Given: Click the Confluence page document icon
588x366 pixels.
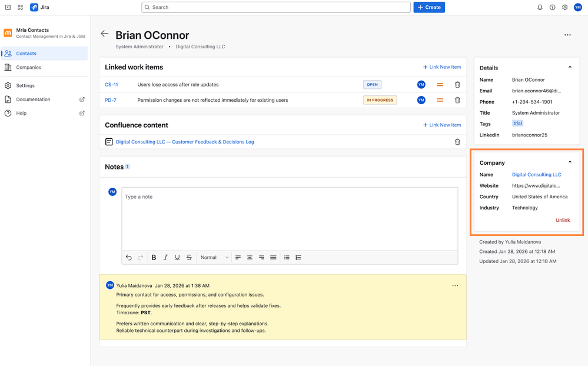Looking at the screenshot, I should coord(109,142).
